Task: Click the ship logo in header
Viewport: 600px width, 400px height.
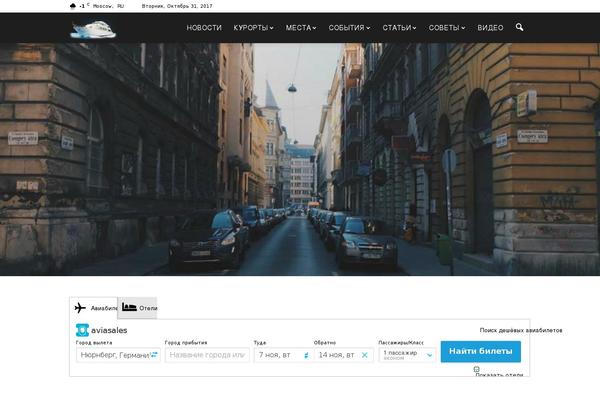Action: tap(93, 28)
